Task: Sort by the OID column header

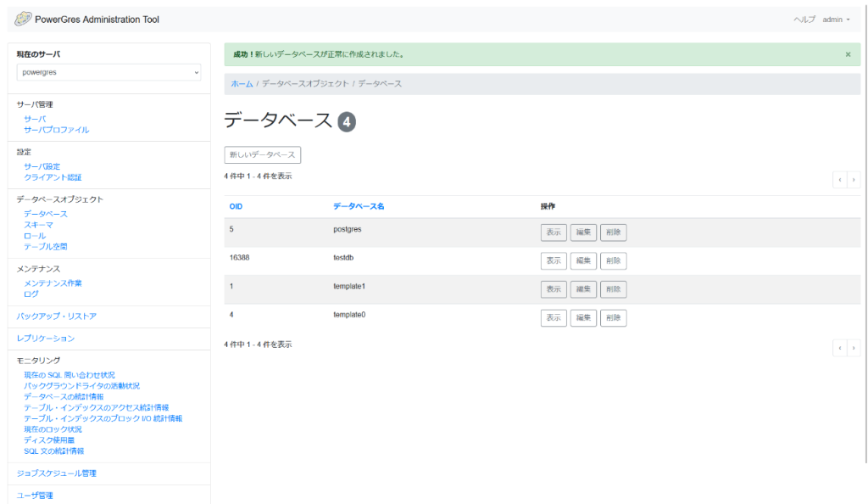Action: [x=236, y=206]
